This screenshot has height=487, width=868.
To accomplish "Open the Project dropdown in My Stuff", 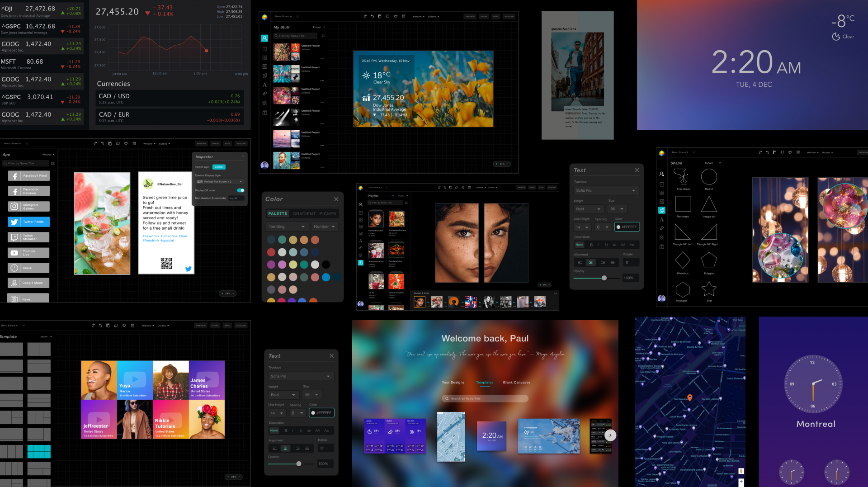I will pyautogui.click(x=319, y=27).
